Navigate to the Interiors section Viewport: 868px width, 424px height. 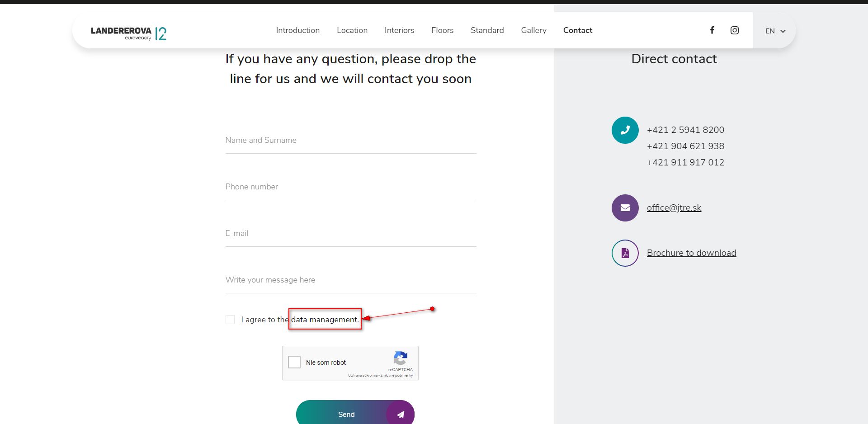pyautogui.click(x=399, y=30)
